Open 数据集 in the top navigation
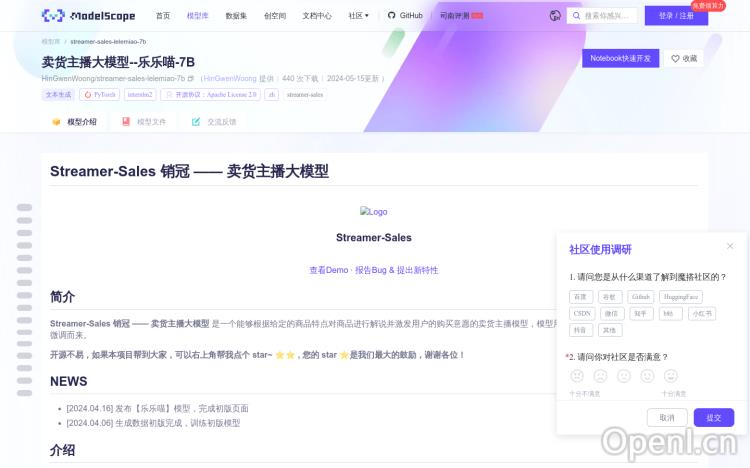 coord(236,16)
